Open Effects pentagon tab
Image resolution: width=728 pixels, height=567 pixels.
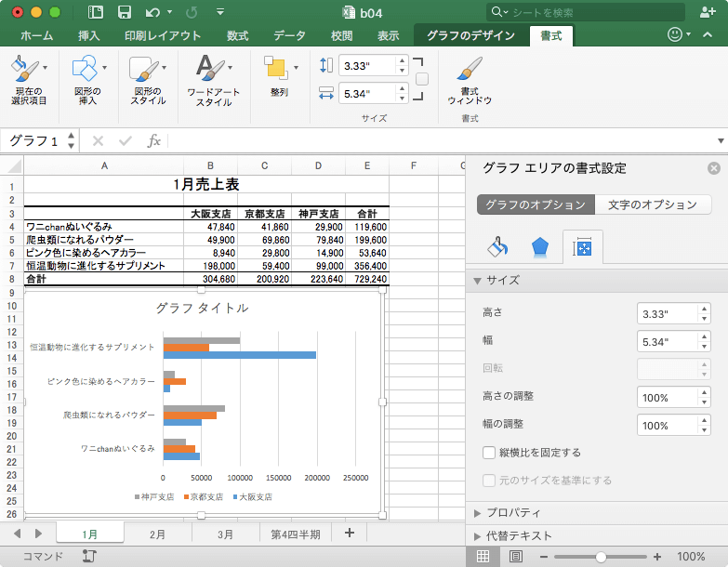point(540,247)
